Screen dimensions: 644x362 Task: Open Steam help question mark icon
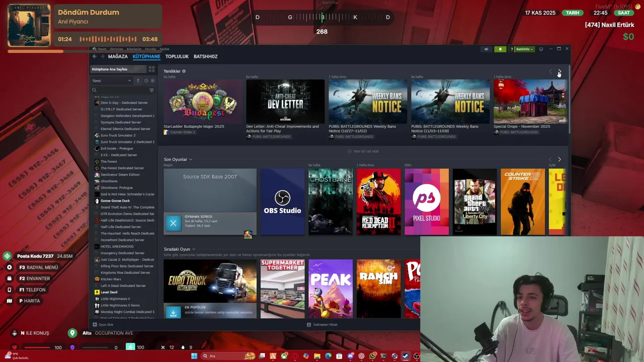(x=512, y=49)
